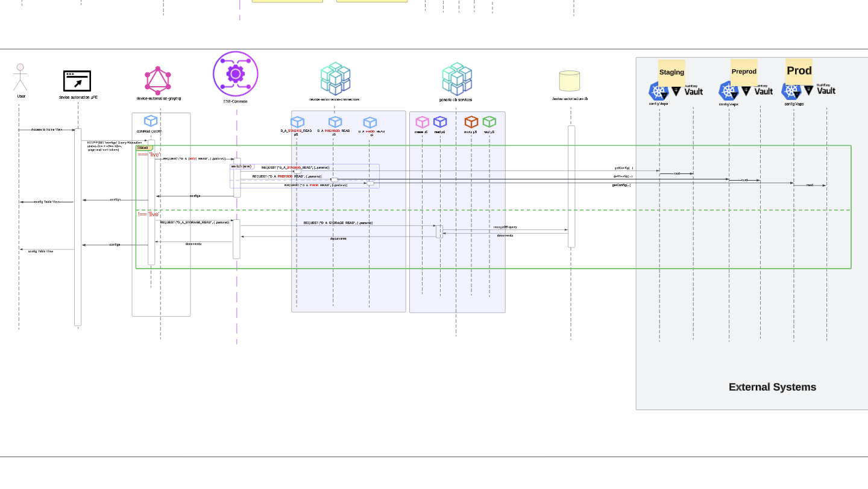
Task: Select the device-automation-connectors cube cluster icon
Action: [x=335, y=79]
